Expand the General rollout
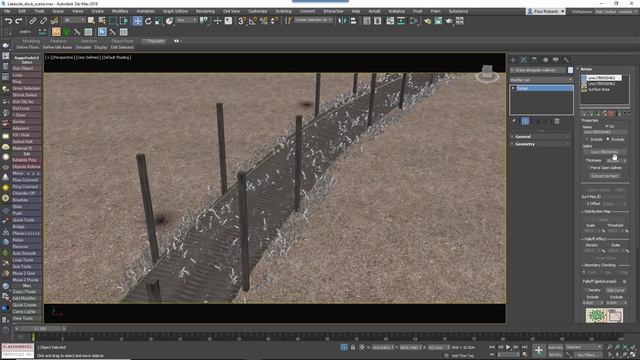The image size is (640, 360). pyautogui.click(x=541, y=136)
